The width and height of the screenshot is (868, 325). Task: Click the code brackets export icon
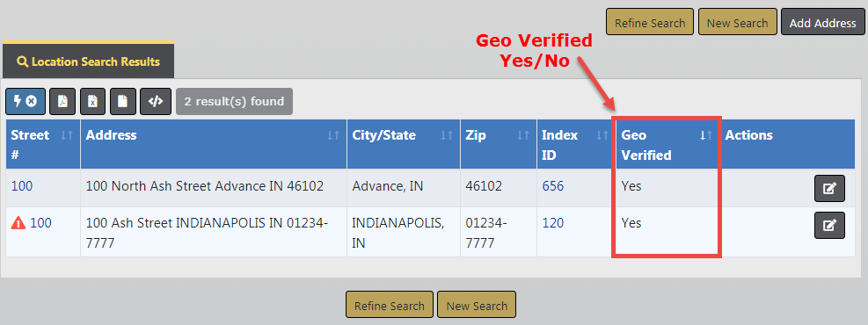point(156,102)
